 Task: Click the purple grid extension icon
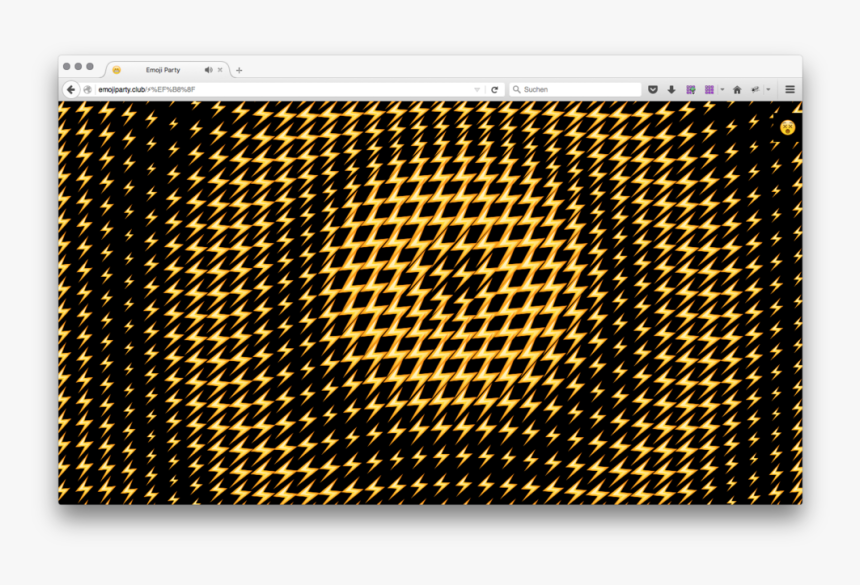point(709,90)
